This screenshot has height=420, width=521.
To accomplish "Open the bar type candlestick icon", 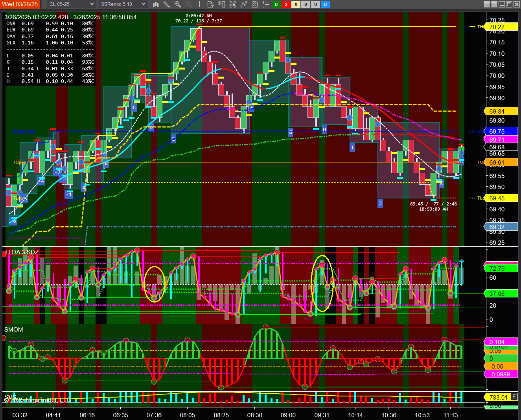I will click(156, 4).
